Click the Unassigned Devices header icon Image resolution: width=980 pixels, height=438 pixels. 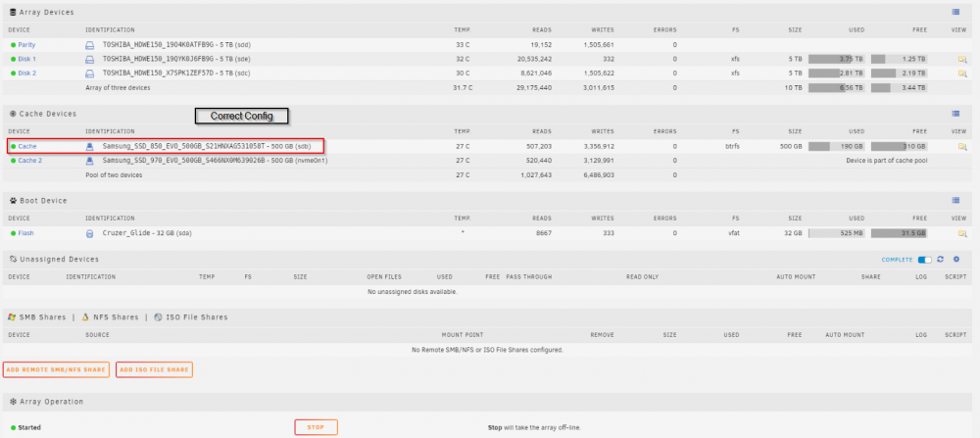point(13,259)
